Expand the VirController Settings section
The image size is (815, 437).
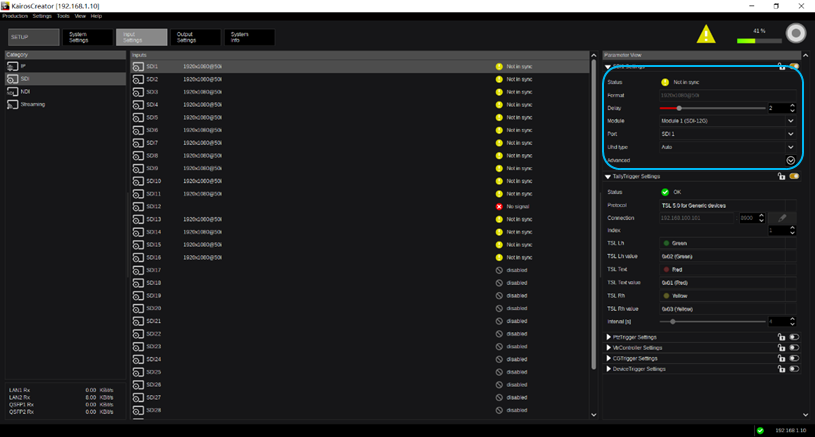pyautogui.click(x=608, y=348)
